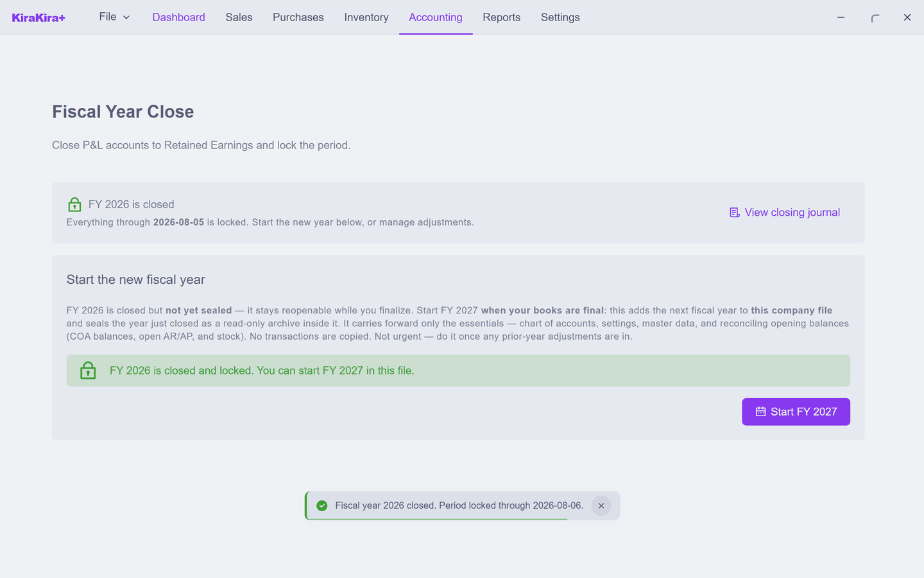The height and width of the screenshot is (578, 924).
Task: Restore the window using the title bar icon
Action: point(875,17)
